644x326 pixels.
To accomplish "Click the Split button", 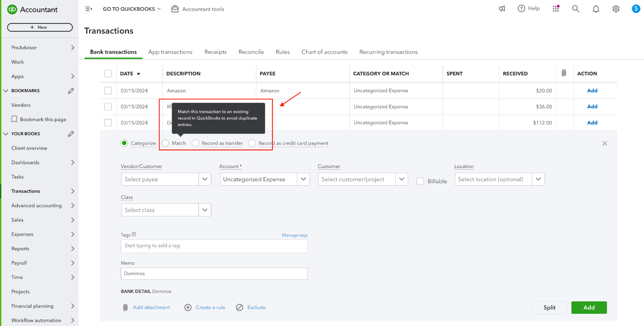I will click(549, 308).
